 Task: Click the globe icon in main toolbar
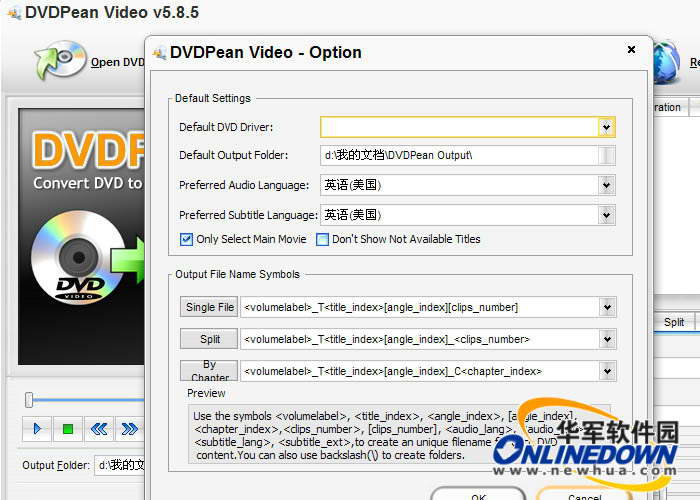[x=667, y=62]
